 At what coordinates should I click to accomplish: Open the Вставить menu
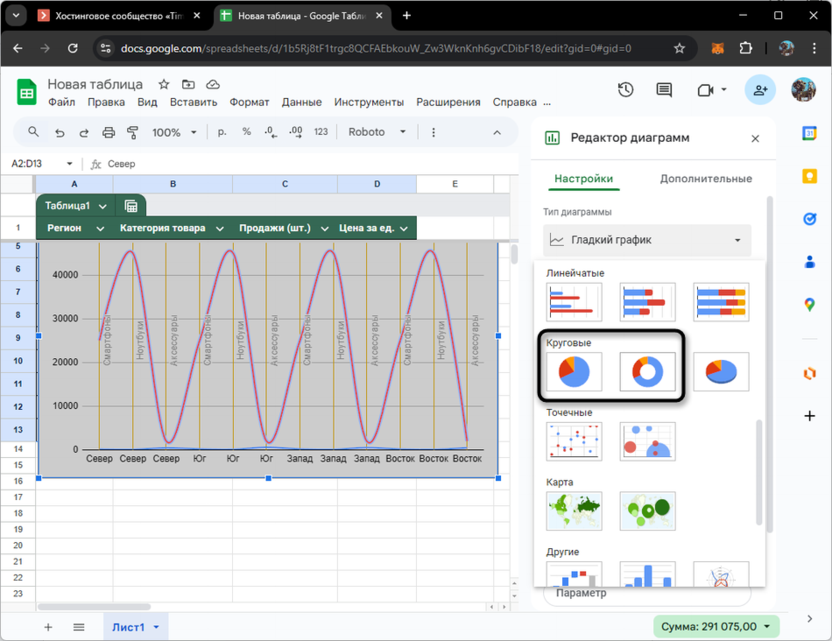tap(193, 102)
